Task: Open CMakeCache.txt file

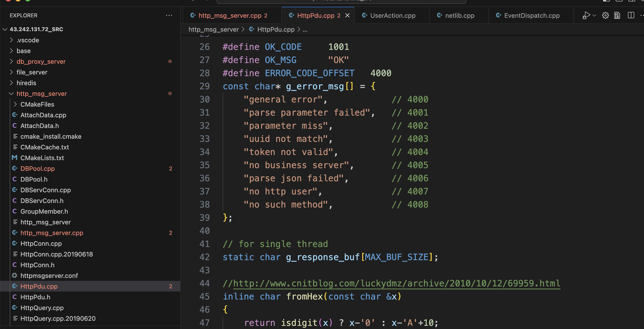Action: pos(90,147)
